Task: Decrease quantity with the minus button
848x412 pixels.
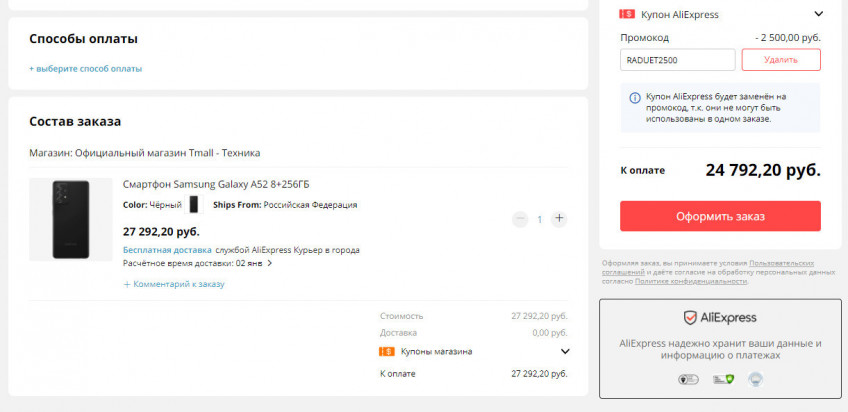Action: [520, 218]
